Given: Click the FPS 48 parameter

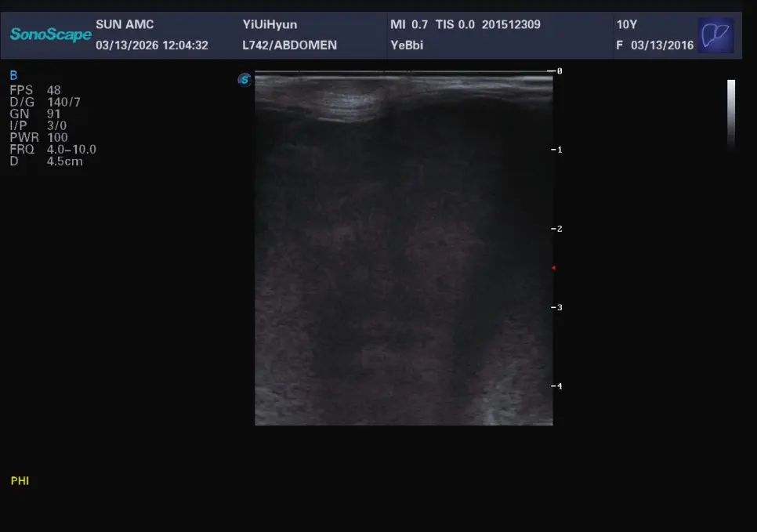Looking at the screenshot, I should pyautogui.click(x=35, y=90).
